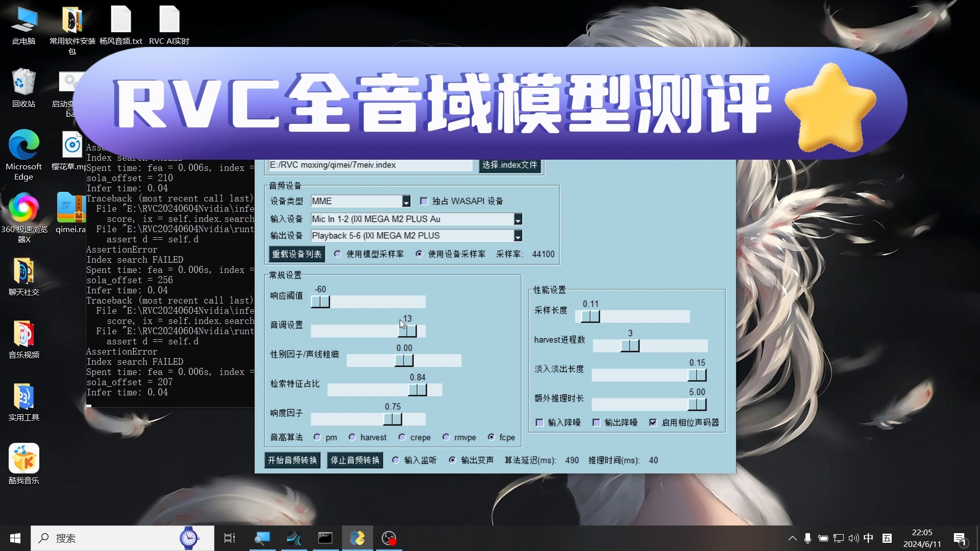Open the RVC AI实时 file icon

point(169,26)
